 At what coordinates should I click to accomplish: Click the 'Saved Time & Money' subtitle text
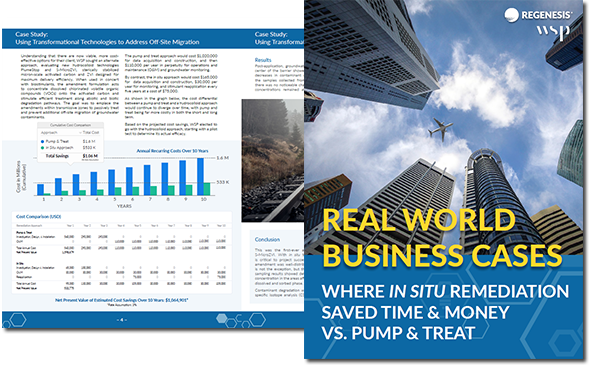pyautogui.click(x=415, y=313)
